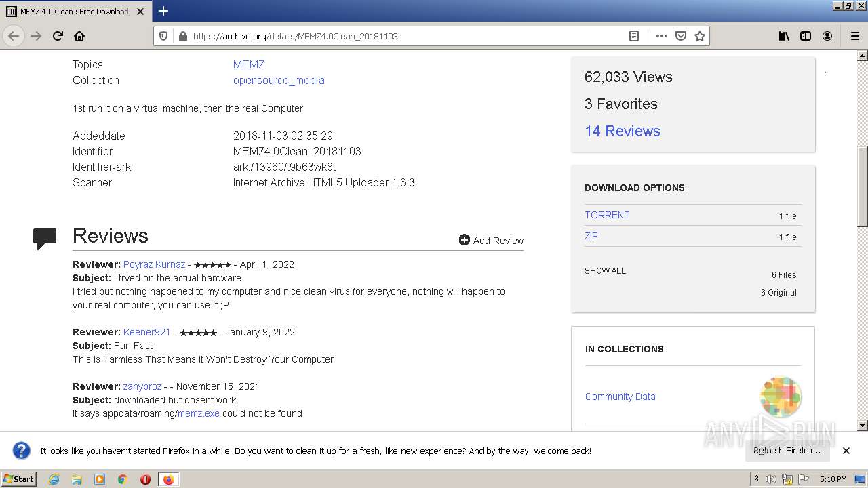The height and width of the screenshot is (488, 868).
Task: Open the red Opera-style taskbar icon
Action: coord(145,479)
